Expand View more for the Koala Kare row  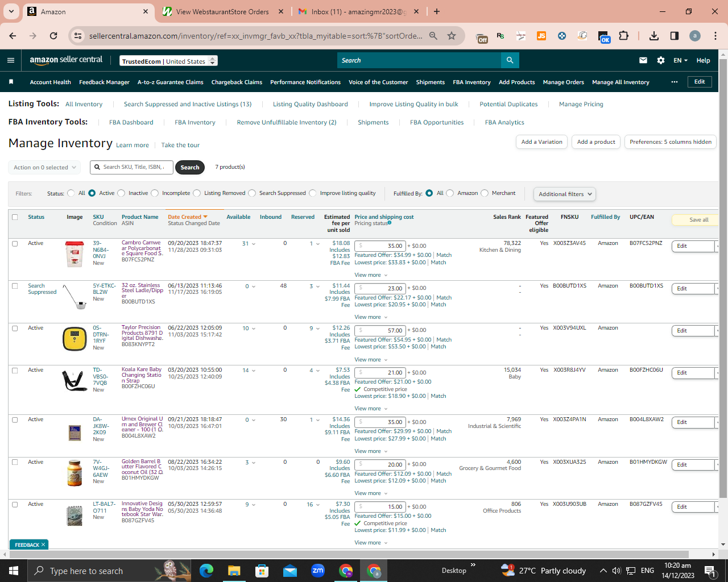point(371,409)
